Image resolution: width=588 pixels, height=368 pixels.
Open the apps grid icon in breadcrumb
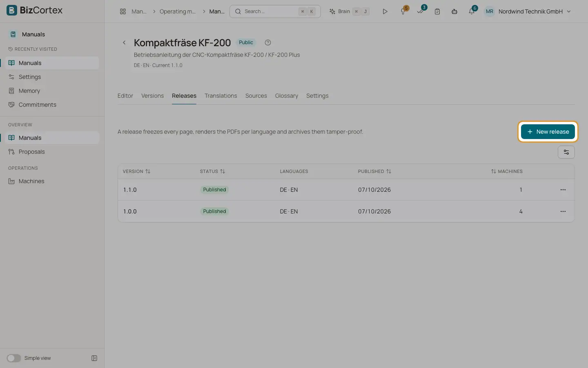123,11
